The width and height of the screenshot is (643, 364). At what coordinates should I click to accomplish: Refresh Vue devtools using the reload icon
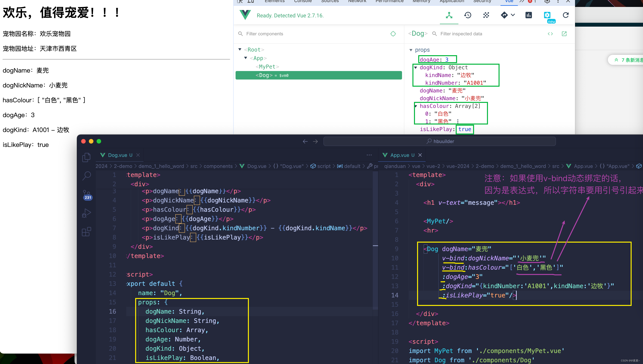566,15
